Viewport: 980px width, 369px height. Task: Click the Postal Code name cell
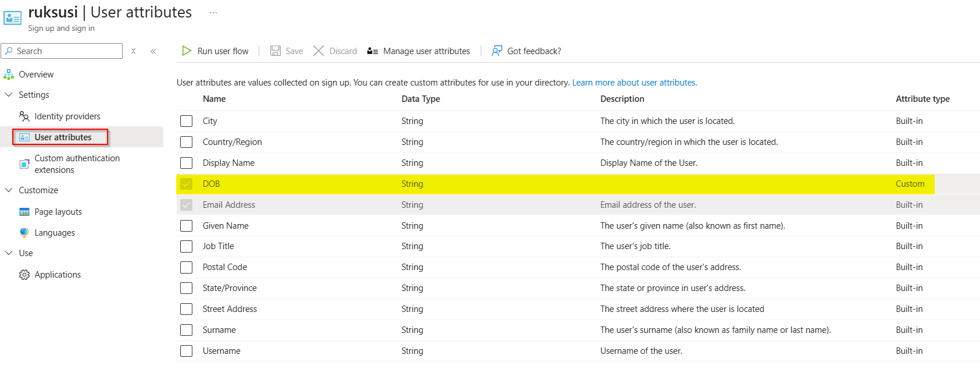click(x=224, y=267)
